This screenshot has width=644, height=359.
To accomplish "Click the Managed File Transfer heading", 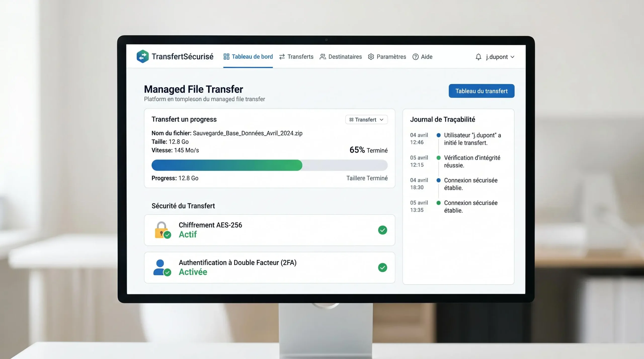I will [x=193, y=89].
